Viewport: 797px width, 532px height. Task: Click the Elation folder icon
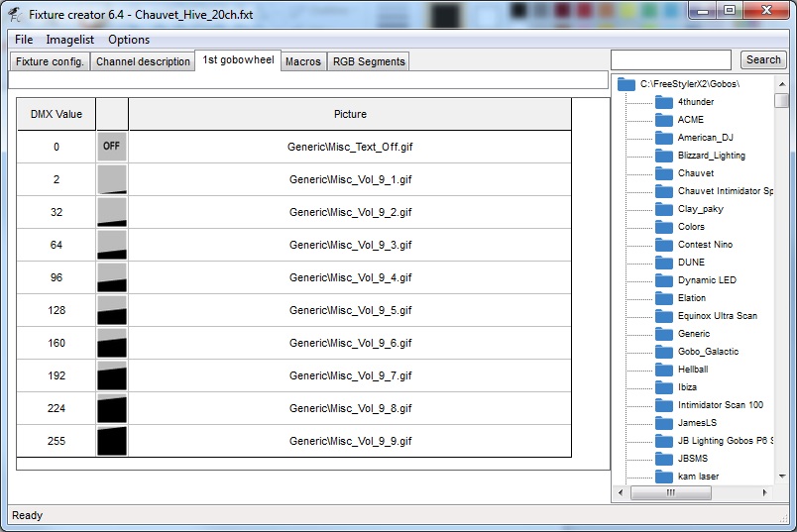pyautogui.click(x=664, y=298)
